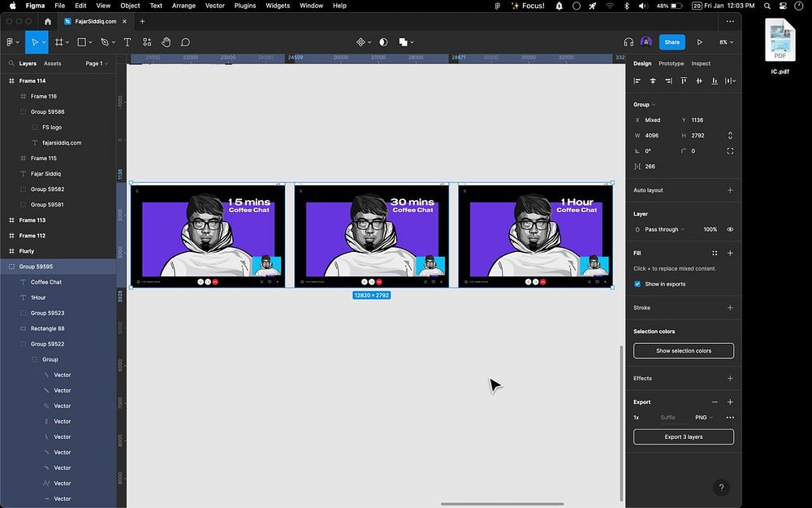Switch to the Prototype tab
The height and width of the screenshot is (508, 812).
pos(672,63)
